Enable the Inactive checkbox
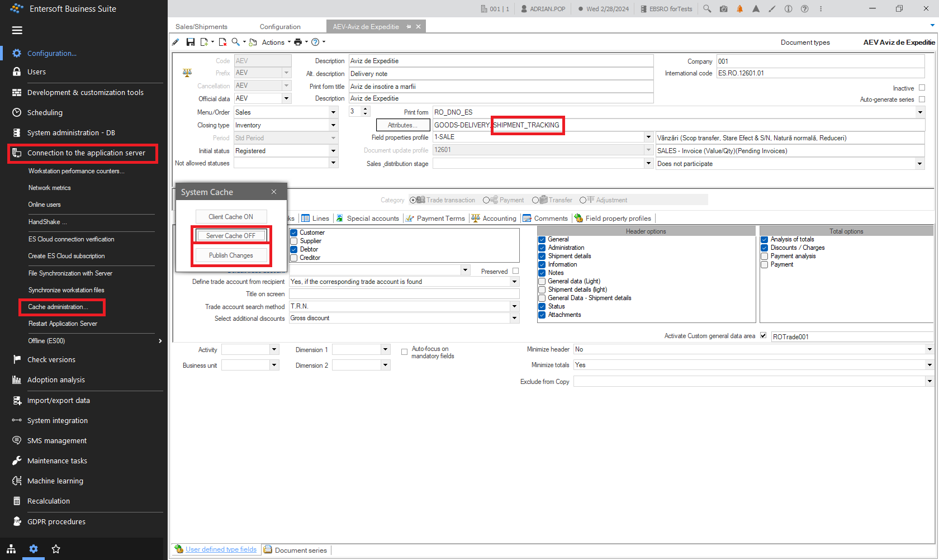The width and height of the screenshot is (939, 560). [922, 88]
